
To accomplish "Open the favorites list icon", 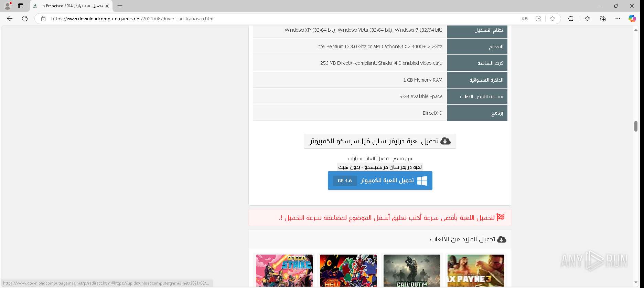I will [588, 19].
